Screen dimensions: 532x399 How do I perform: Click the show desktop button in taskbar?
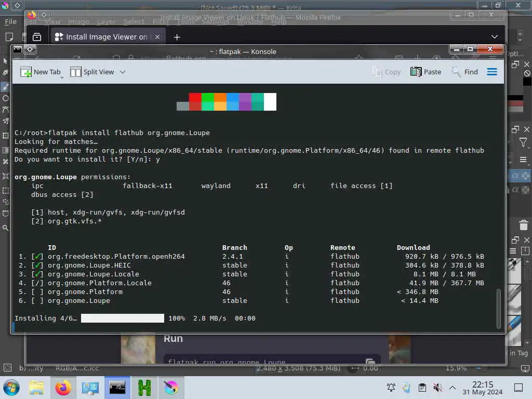(518, 388)
